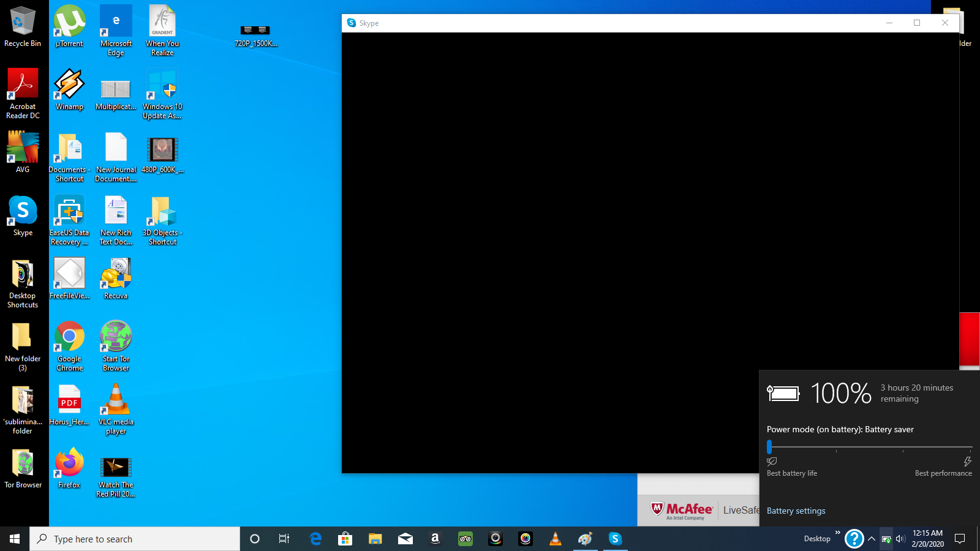Select the Desktop Shortcuts folder
The width and height of the screenshot is (980, 551).
click(x=23, y=283)
